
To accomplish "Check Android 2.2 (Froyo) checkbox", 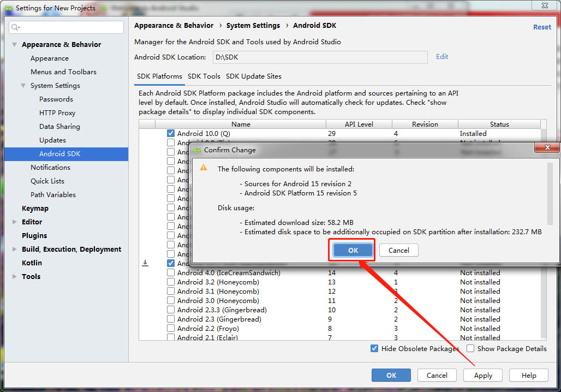I will click(171, 328).
